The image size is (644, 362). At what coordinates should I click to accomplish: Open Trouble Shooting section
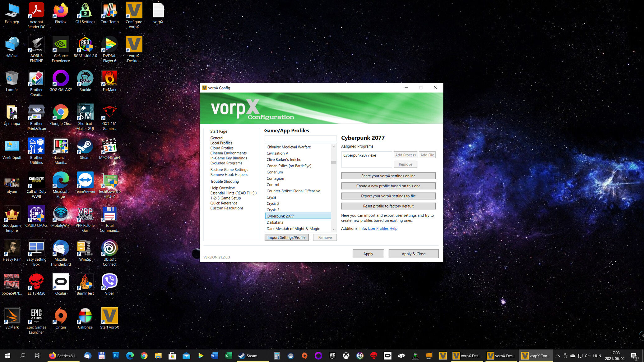(225, 181)
